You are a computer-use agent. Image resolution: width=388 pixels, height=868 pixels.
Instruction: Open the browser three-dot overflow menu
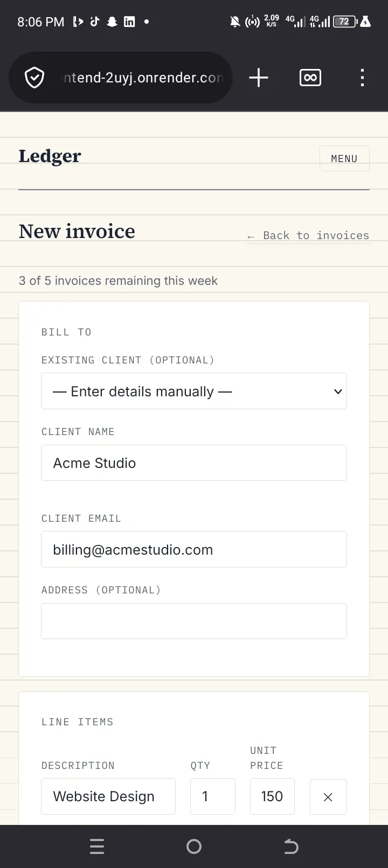coord(362,78)
